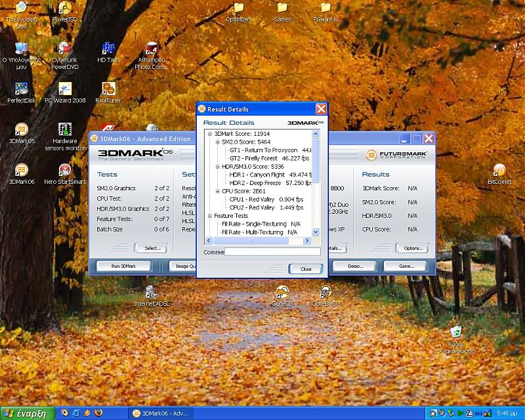Select the 3DMark05 desktop shortcut
Image resolution: width=525 pixels, height=420 pixels.
[22, 134]
